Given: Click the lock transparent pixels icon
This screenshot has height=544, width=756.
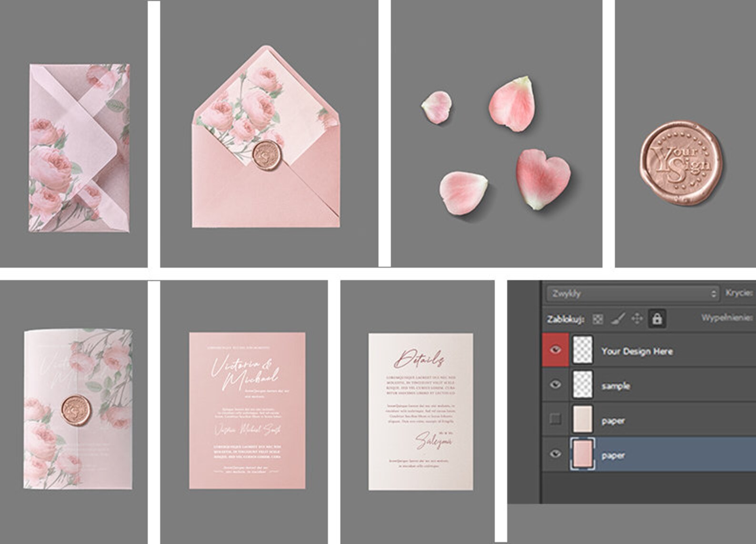Looking at the screenshot, I should tap(597, 319).
